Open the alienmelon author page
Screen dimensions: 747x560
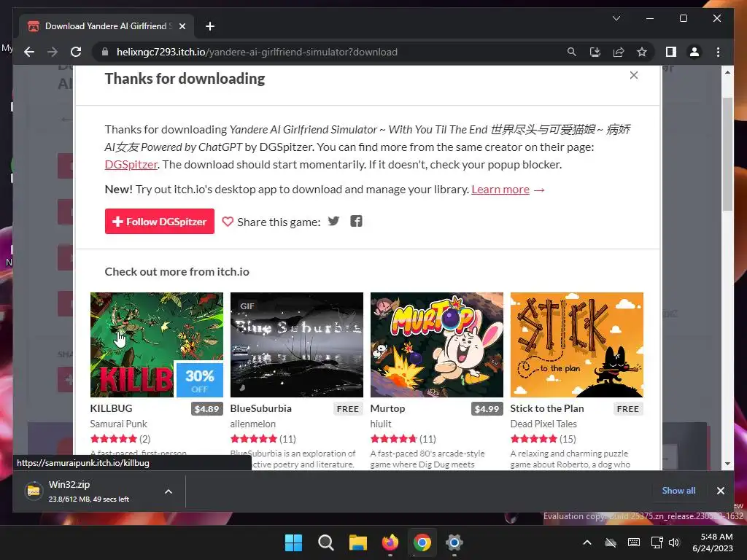(x=253, y=424)
